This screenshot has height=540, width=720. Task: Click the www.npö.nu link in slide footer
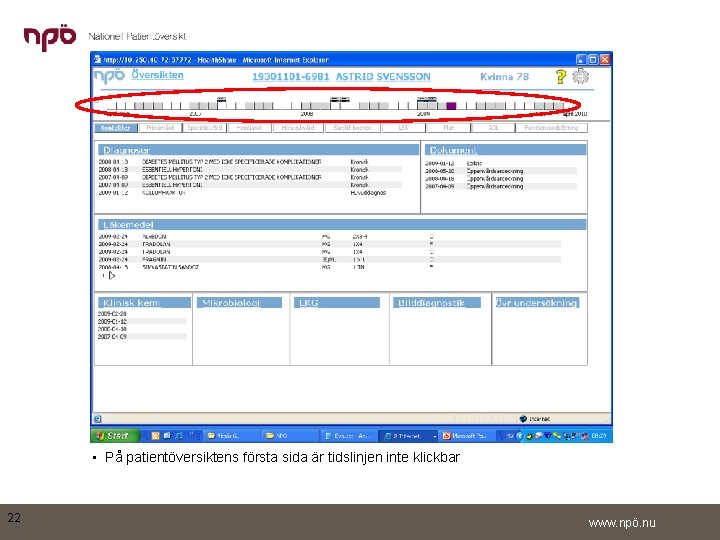point(622,523)
